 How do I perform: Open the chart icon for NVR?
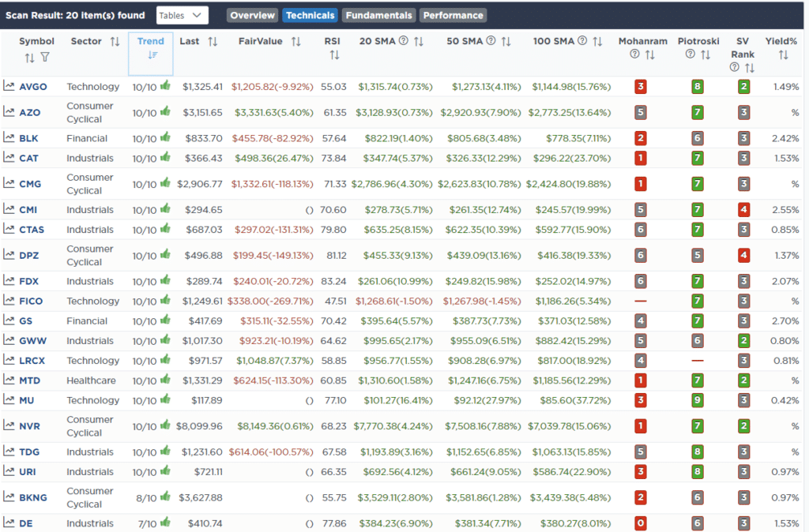tap(9, 425)
